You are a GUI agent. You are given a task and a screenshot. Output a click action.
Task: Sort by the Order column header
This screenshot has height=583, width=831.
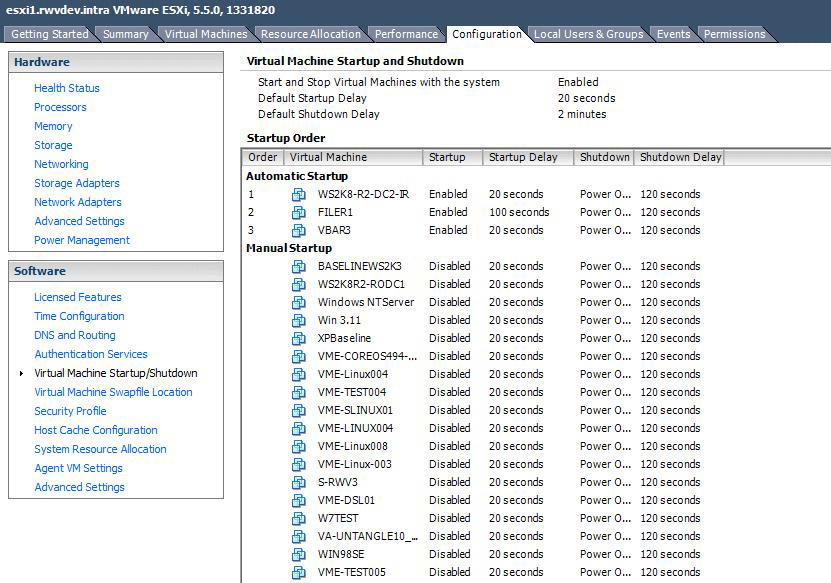[x=263, y=157]
